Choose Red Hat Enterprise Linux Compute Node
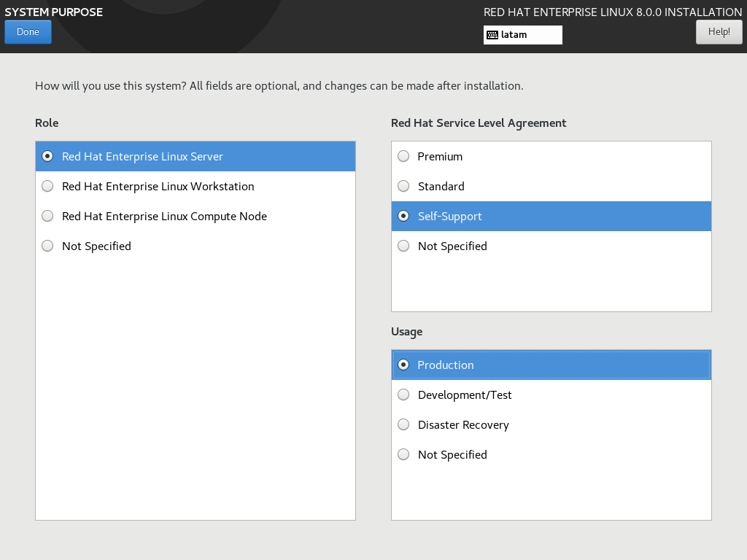The image size is (747, 560). (x=164, y=217)
